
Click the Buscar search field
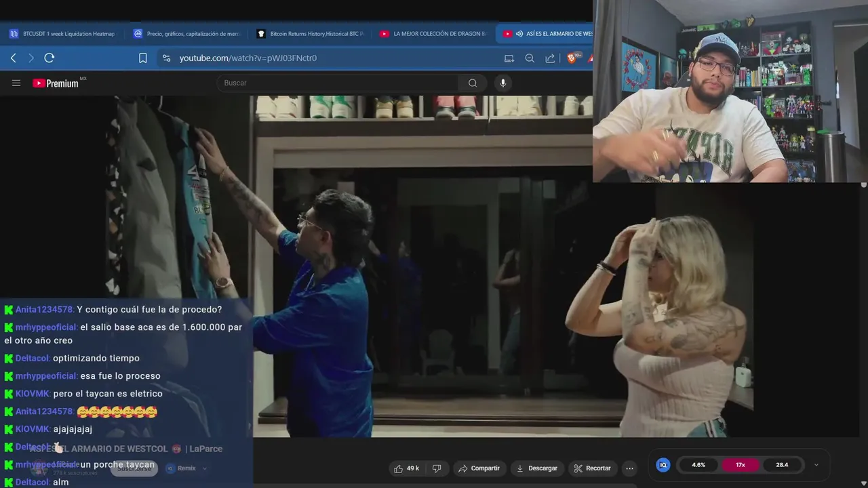338,83
